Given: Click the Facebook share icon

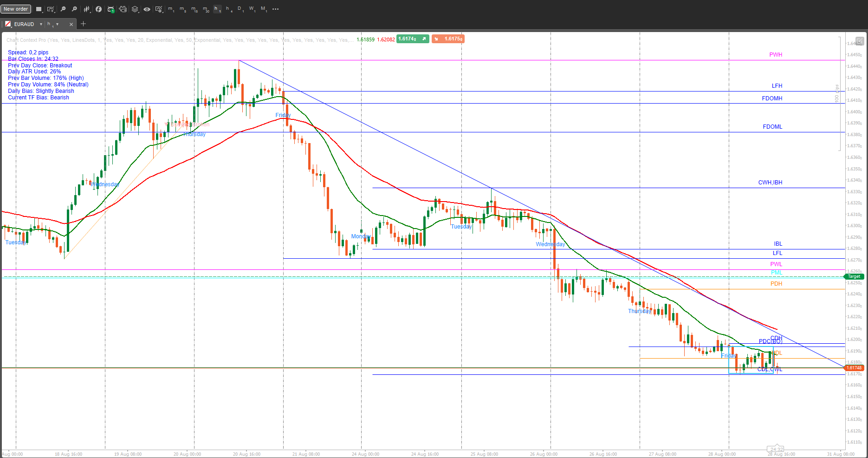Looking at the screenshot, I should (x=98, y=9).
